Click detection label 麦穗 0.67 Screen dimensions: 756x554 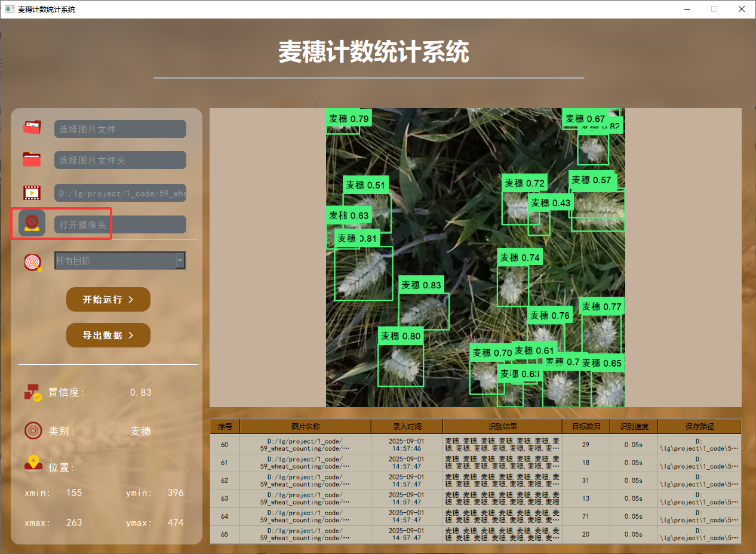pos(585,119)
